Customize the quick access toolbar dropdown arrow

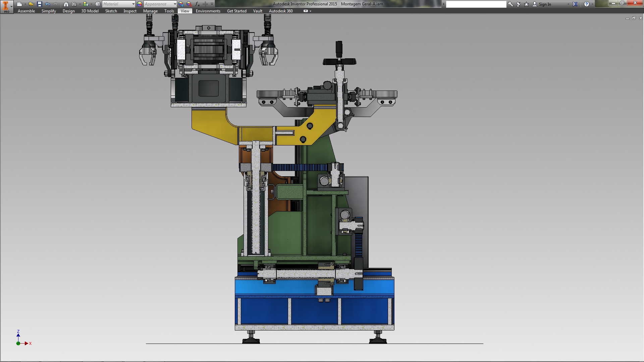point(212,4)
